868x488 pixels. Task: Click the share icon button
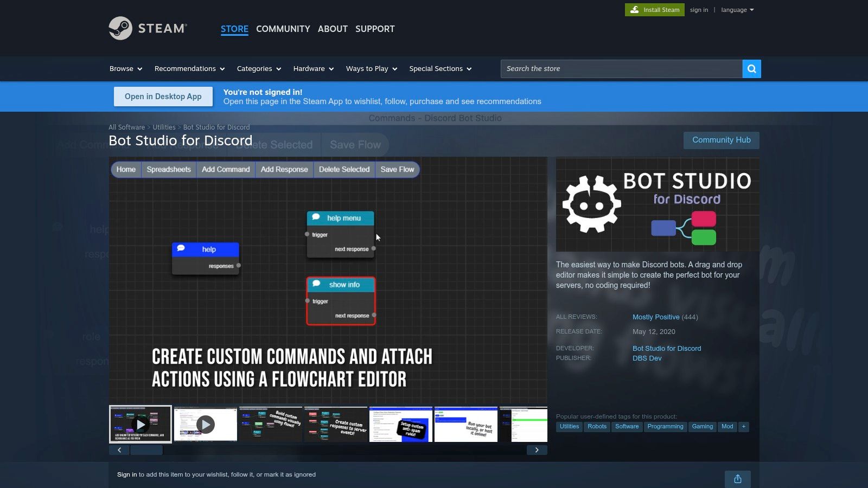click(738, 479)
